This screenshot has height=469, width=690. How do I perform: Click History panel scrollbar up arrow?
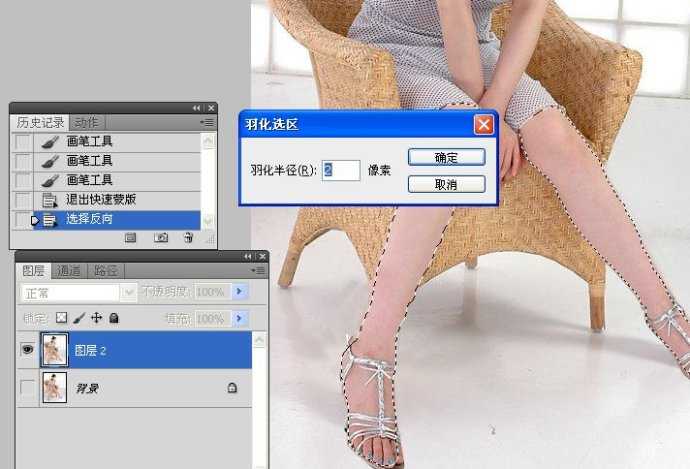point(208,141)
